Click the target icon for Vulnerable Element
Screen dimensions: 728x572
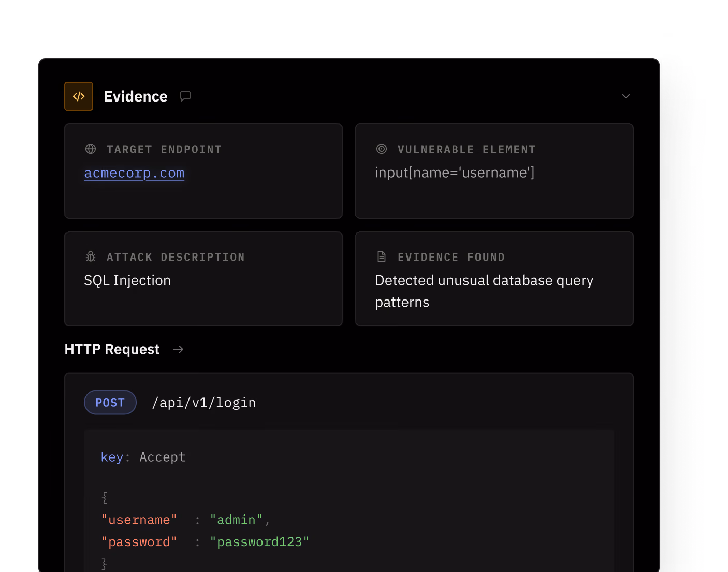382,149
